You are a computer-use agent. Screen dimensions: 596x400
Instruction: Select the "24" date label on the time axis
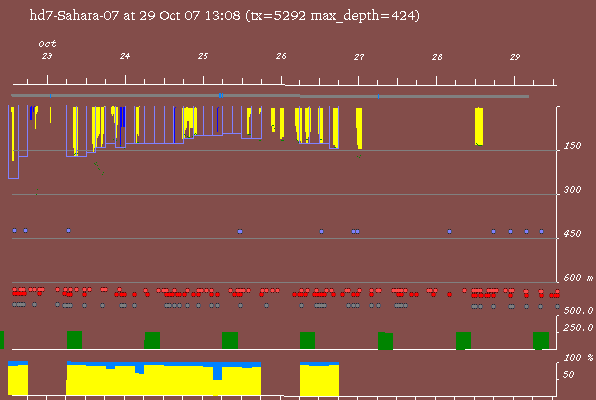[x=125, y=56]
